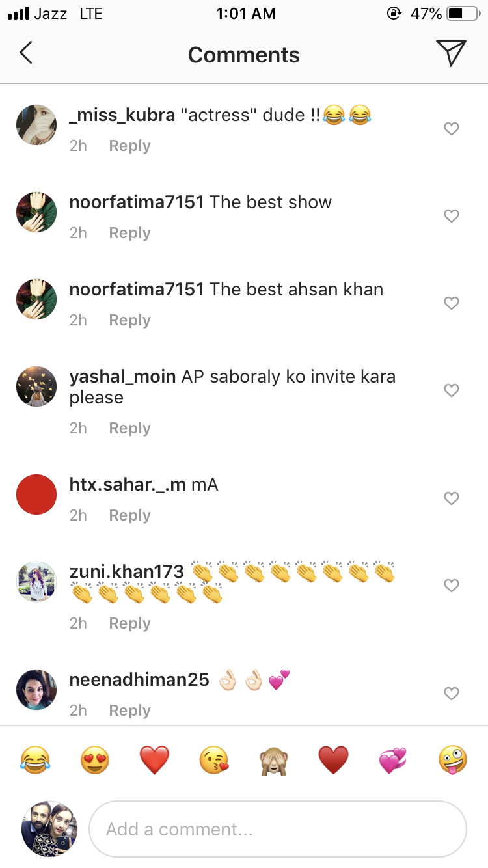Screen dimensions: 488x868
Task: Insert the heart-eyes emoji quick reaction
Action: tap(94, 759)
